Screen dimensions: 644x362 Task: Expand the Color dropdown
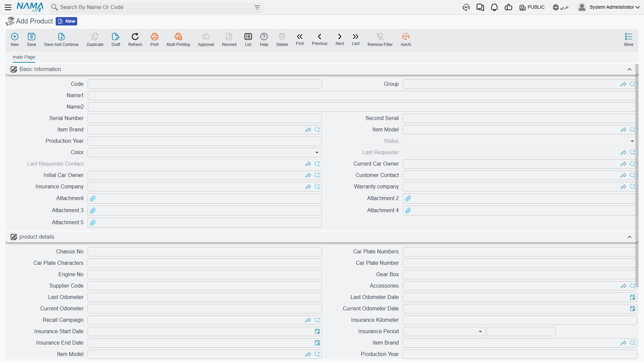[317, 153]
